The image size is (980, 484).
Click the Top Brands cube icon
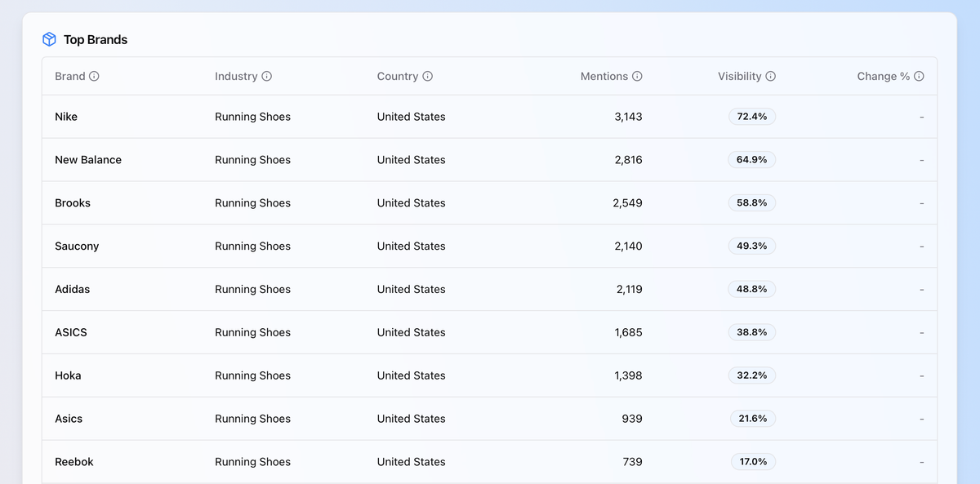coord(49,39)
